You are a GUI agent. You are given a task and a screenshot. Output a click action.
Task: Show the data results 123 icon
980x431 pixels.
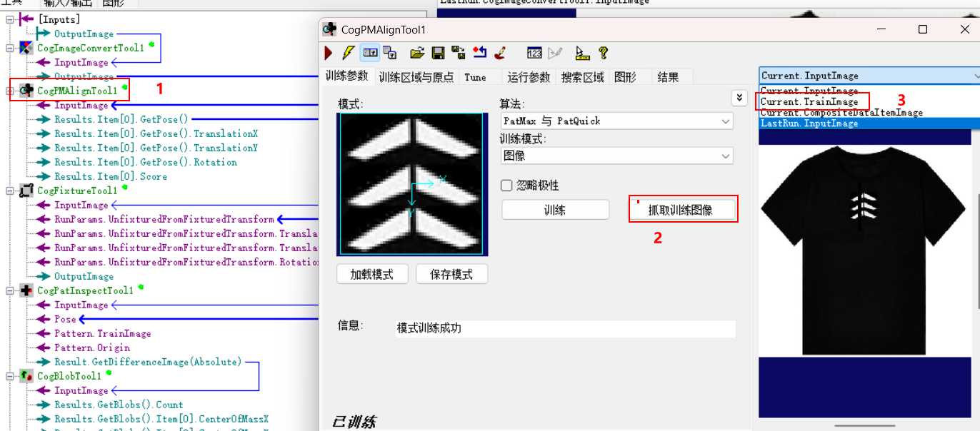[x=534, y=53]
